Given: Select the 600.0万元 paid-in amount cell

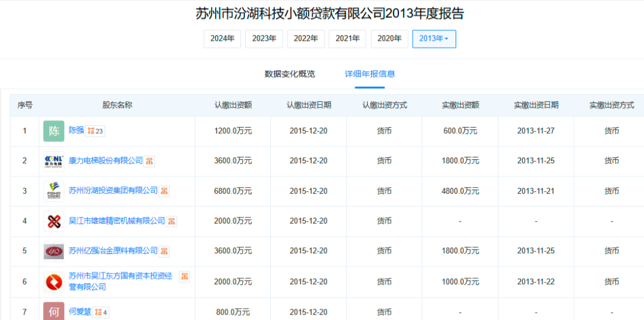Looking at the screenshot, I should coord(460,131).
